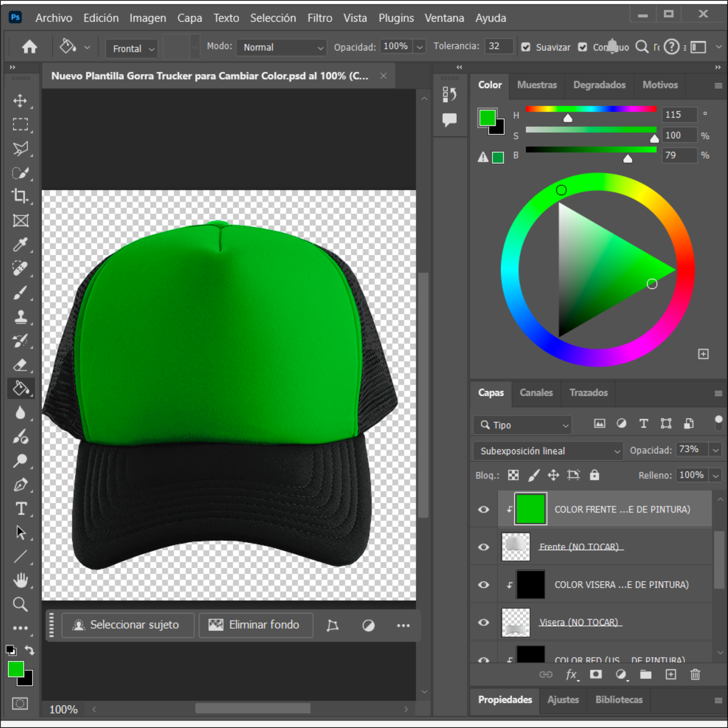Open the Modo Normal dropdown

[281, 48]
